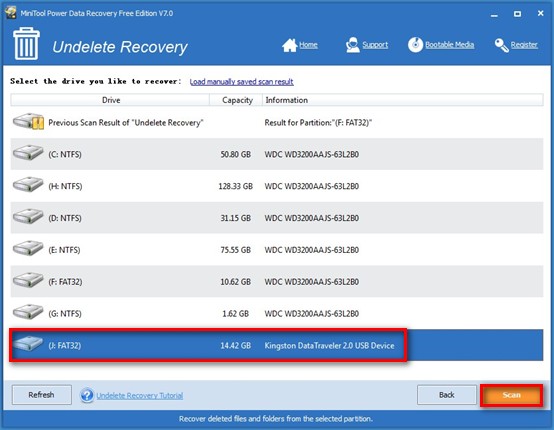Select the (H: NTFS) drive label

click(x=65, y=186)
